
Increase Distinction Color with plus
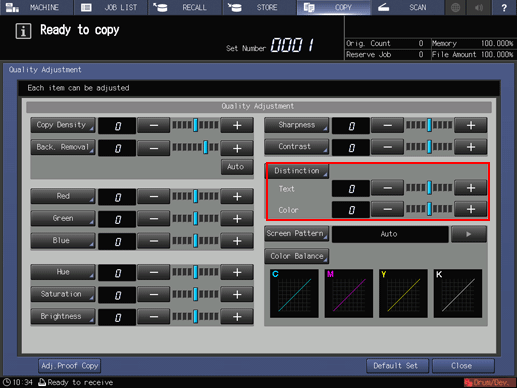coord(471,209)
